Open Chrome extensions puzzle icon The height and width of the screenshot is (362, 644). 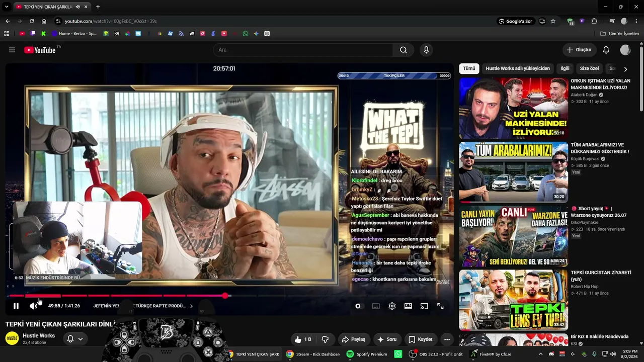594,21
